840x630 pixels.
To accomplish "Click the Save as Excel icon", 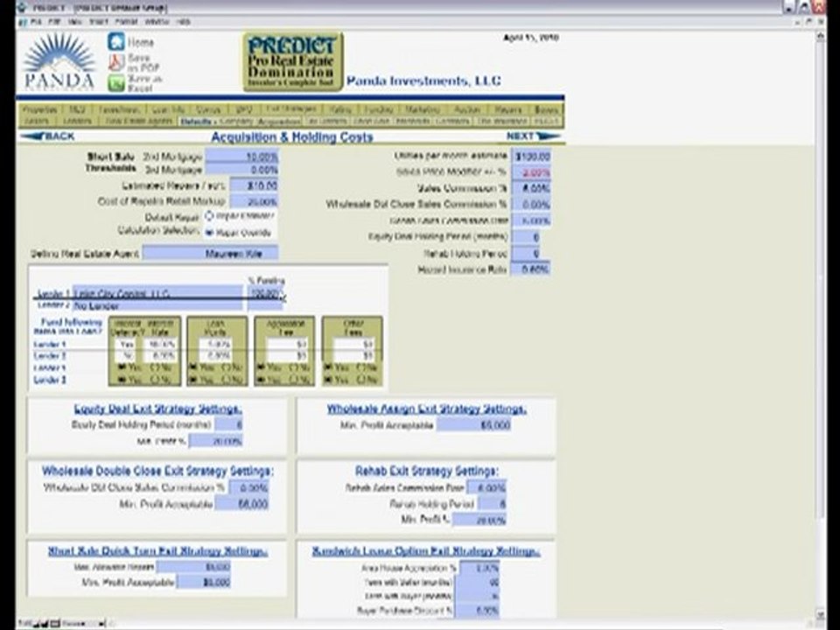I will pos(116,83).
